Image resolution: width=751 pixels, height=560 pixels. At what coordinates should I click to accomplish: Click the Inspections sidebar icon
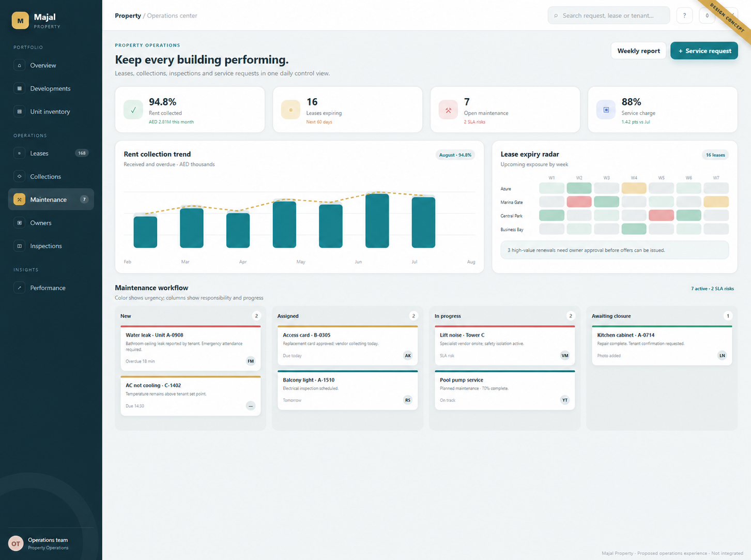point(20,246)
